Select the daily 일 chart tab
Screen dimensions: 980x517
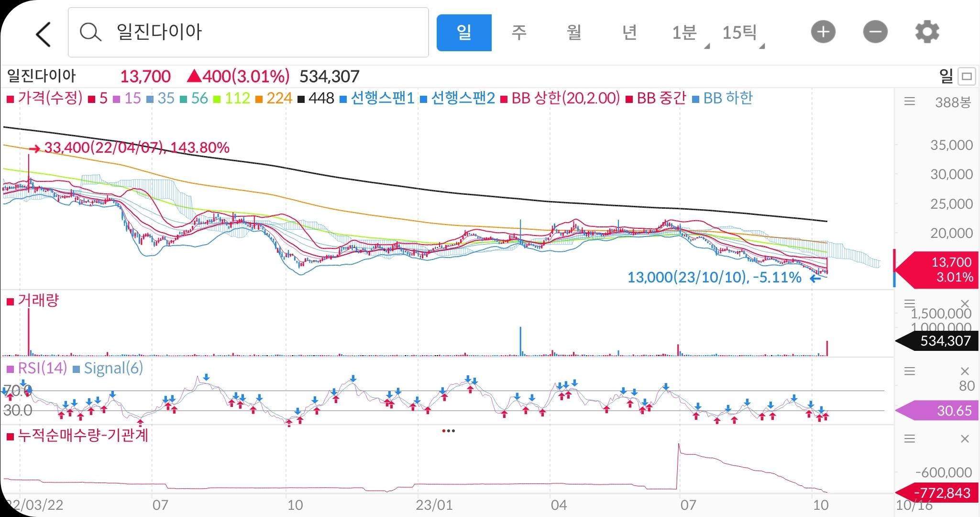464,33
